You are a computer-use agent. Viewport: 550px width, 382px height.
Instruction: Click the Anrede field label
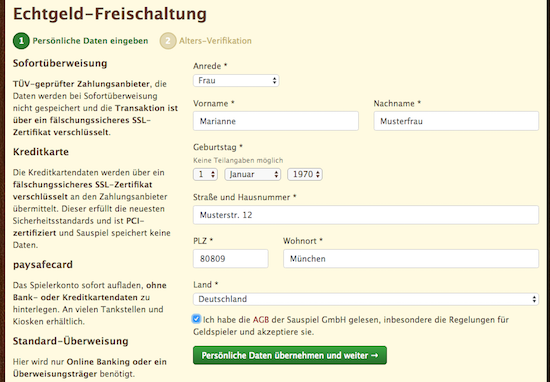tap(210, 66)
